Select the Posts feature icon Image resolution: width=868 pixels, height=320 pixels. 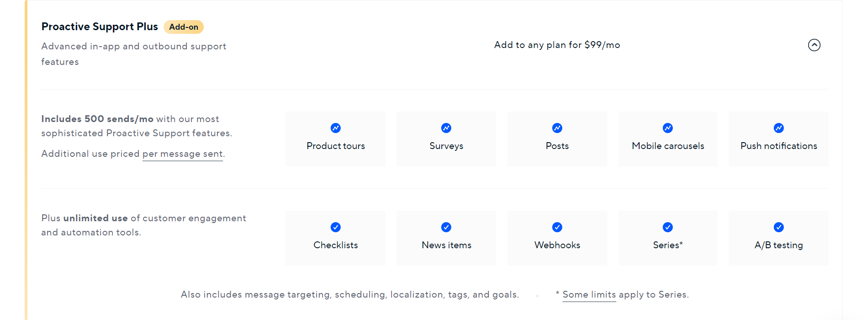click(556, 128)
